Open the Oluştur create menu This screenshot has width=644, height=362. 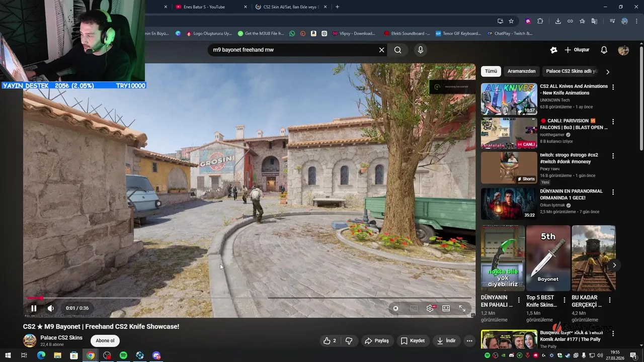point(577,50)
